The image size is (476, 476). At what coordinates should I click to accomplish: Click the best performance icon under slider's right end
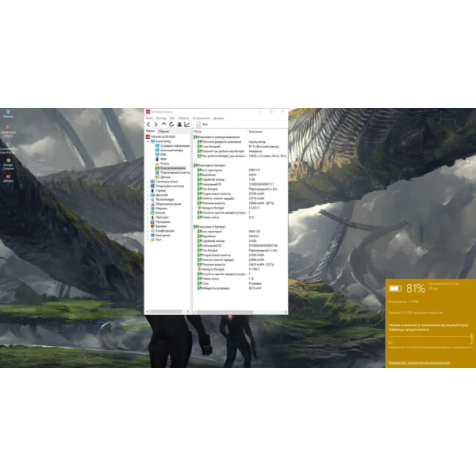click(471, 343)
